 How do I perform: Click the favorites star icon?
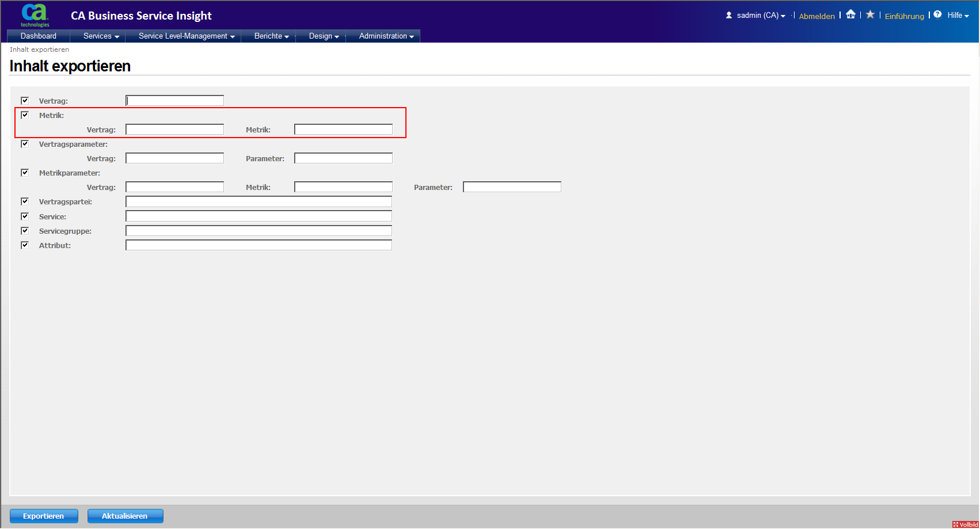click(870, 15)
